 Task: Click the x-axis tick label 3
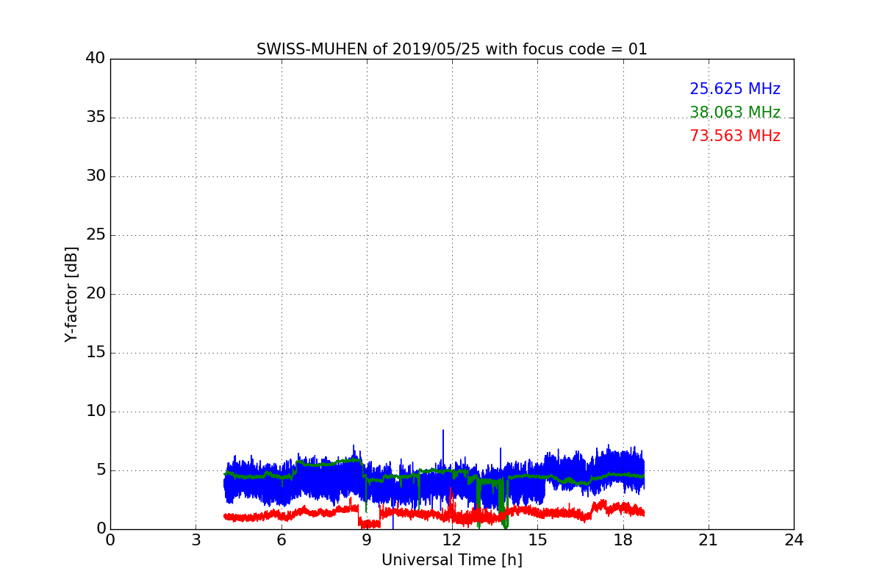(196, 539)
